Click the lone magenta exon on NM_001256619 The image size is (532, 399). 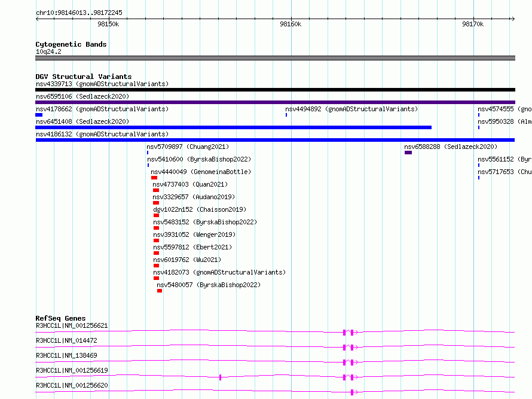tap(220, 377)
